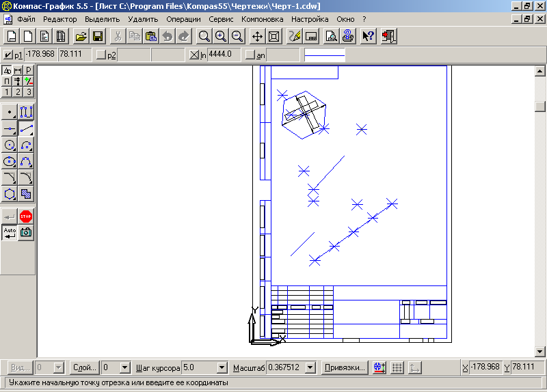Click the print preview icon

[331, 36]
